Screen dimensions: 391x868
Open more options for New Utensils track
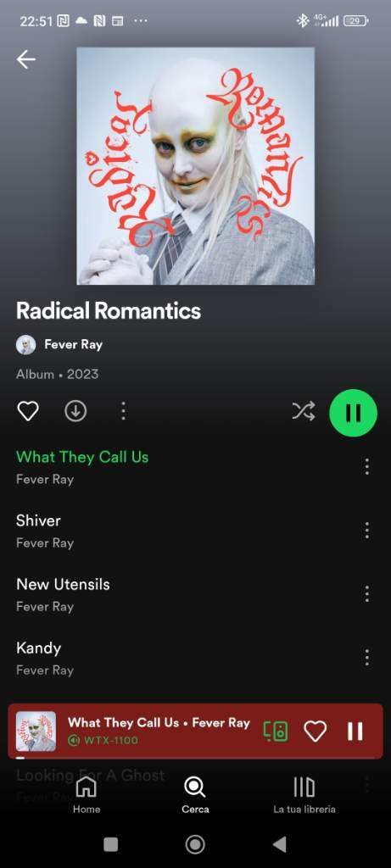tap(366, 594)
